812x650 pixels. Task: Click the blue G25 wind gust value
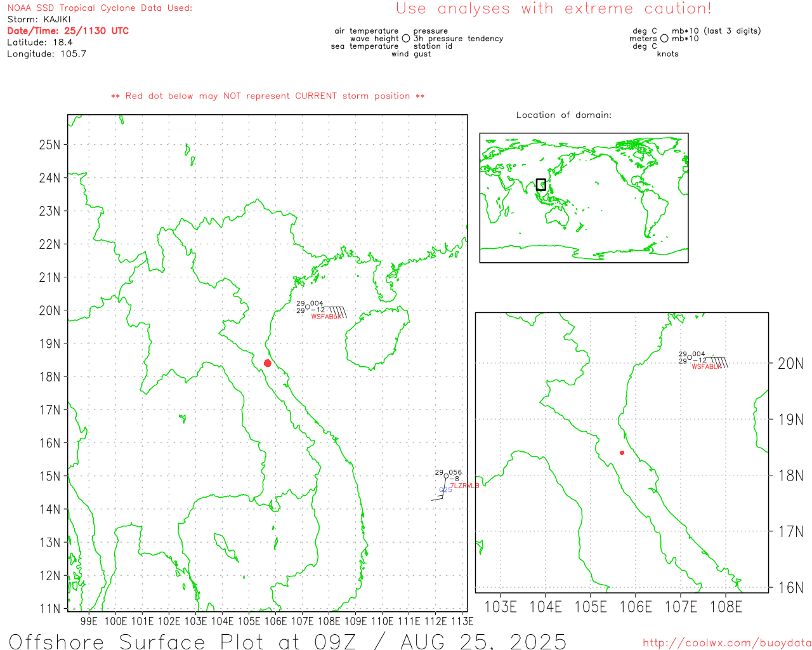coord(446,490)
